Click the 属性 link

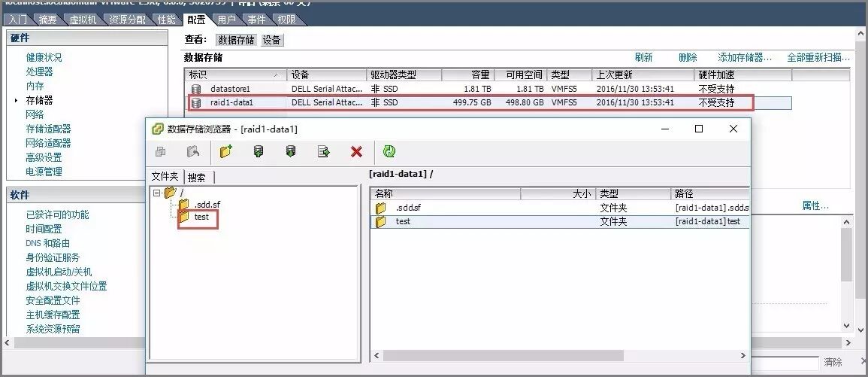pyautogui.click(x=815, y=205)
